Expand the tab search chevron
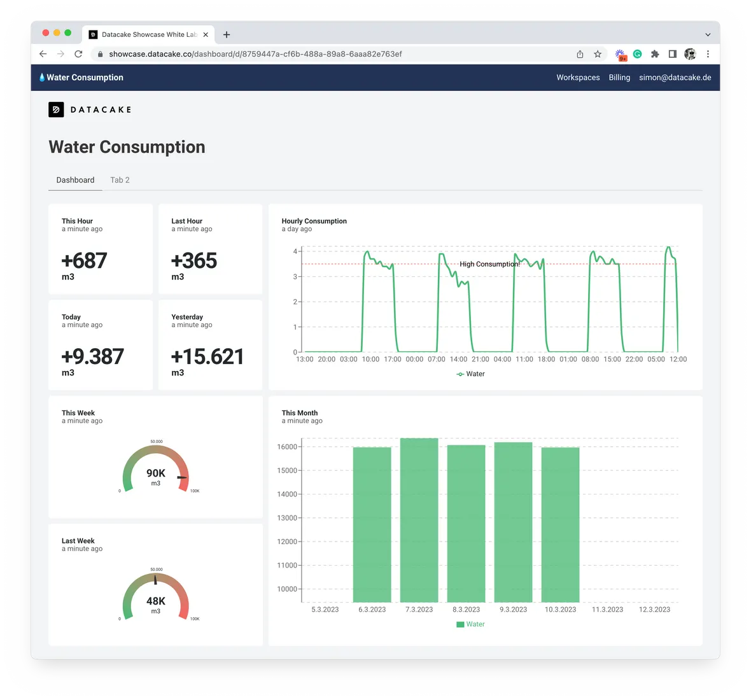The height and width of the screenshot is (700, 751). pyautogui.click(x=708, y=34)
